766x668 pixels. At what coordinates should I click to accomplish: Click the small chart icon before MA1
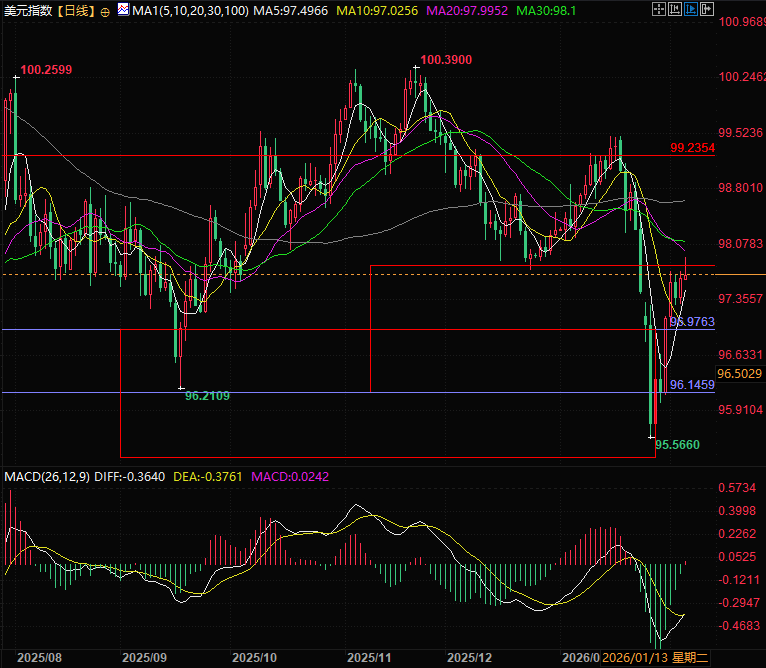pyautogui.click(x=122, y=10)
